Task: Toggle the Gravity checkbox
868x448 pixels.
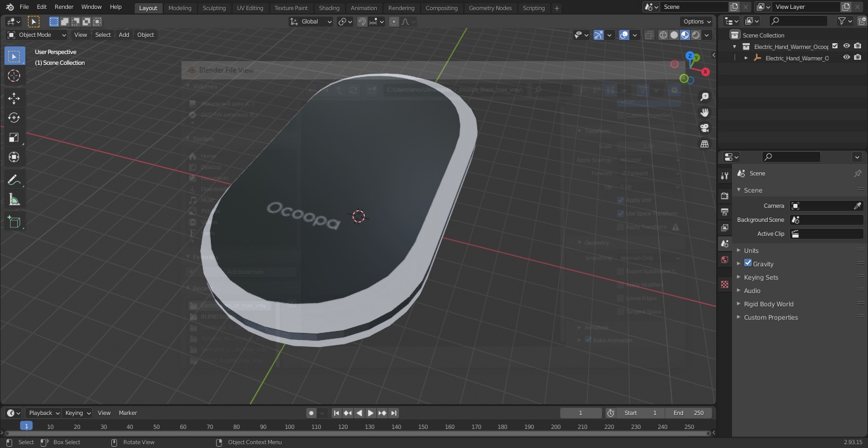Action: 748,263
